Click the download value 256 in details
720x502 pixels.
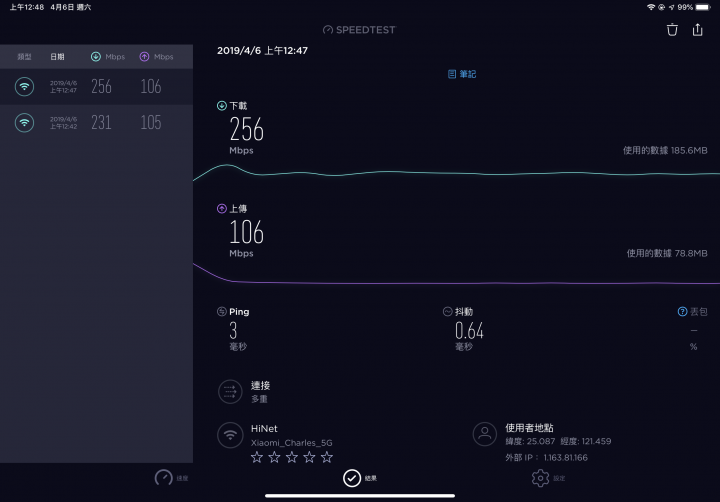pyautogui.click(x=246, y=129)
